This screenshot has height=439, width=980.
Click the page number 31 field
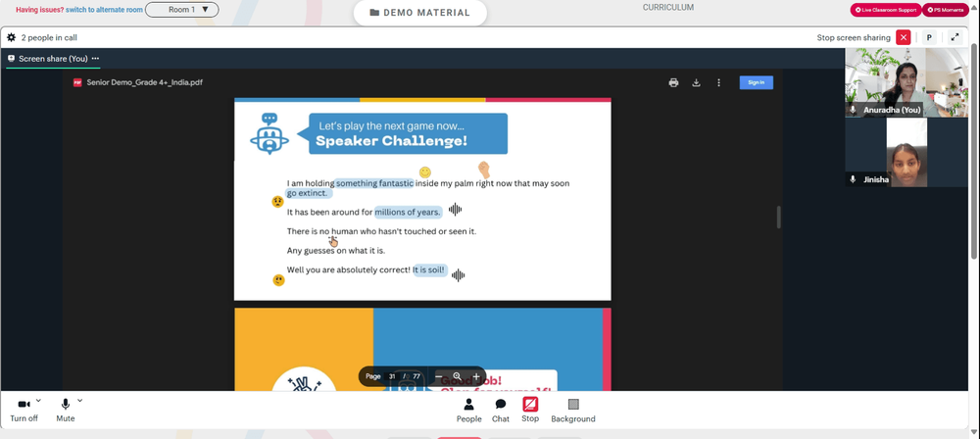point(392,376)
